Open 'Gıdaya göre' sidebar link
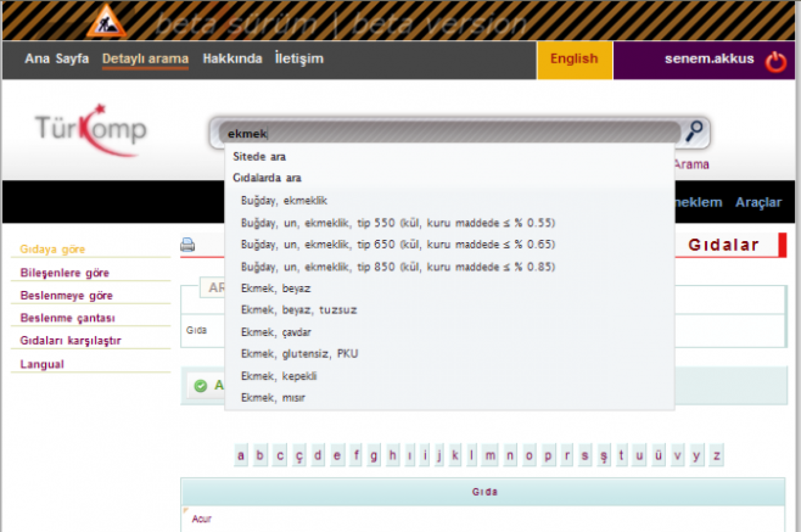 point(53,249)
